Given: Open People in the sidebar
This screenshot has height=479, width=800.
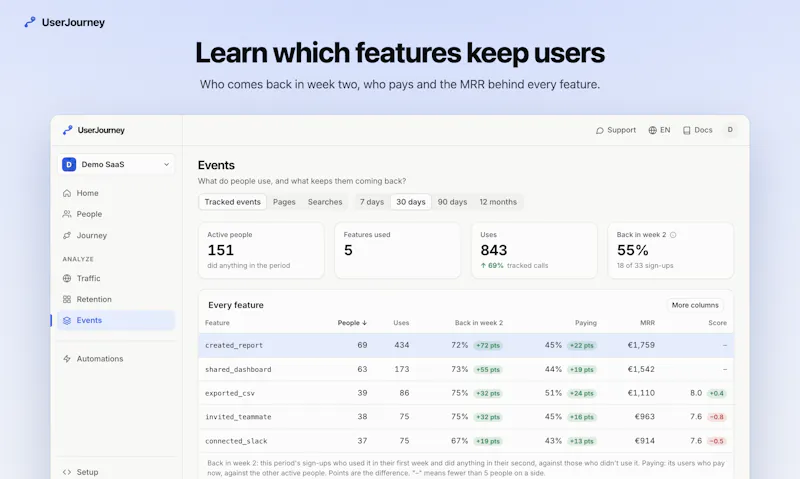Looking at the screenshot, I should [116, 214].
